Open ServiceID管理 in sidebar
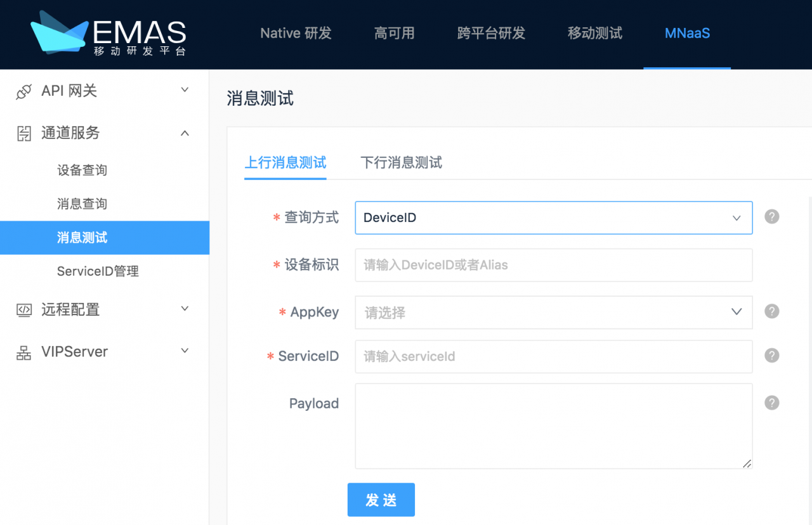812x525 pixels. (x=98, y=271)
